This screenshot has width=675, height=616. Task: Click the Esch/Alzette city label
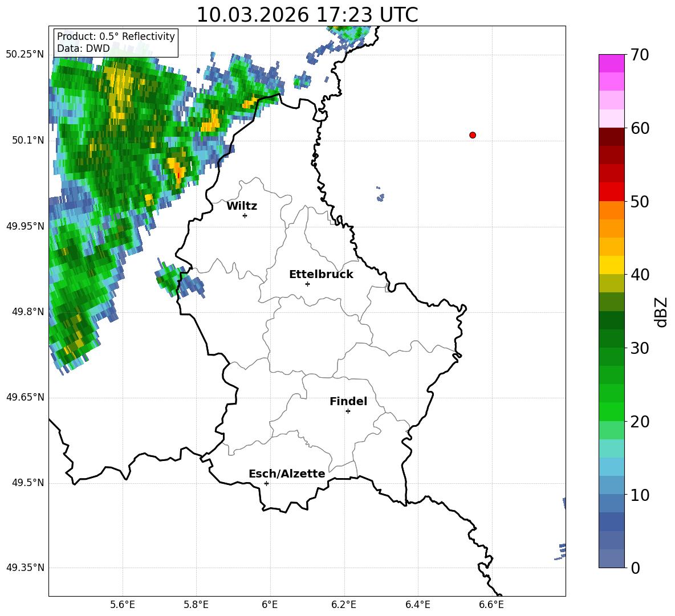click(x=287, y=474)
